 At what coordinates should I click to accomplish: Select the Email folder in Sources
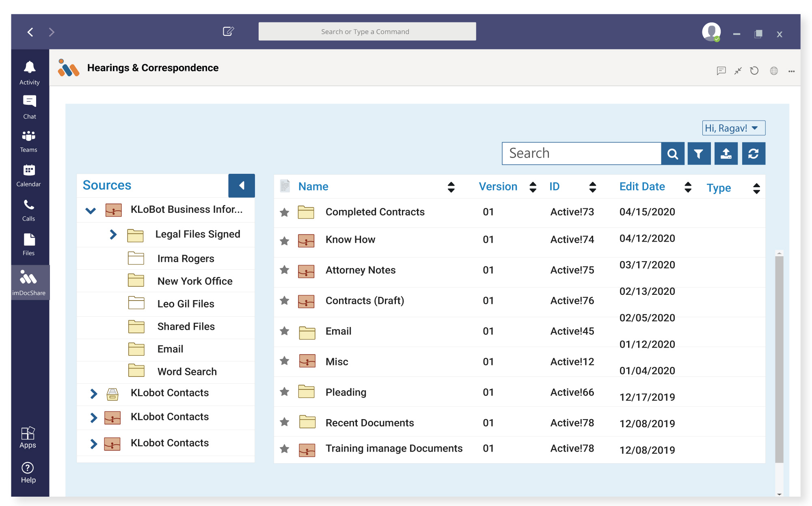pyautogui.click(x=170, y=349)
